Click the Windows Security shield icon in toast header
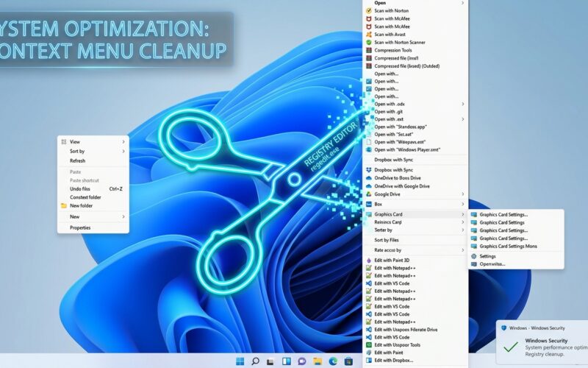Screen dimensions: 588x368 [x=503, y=328]
